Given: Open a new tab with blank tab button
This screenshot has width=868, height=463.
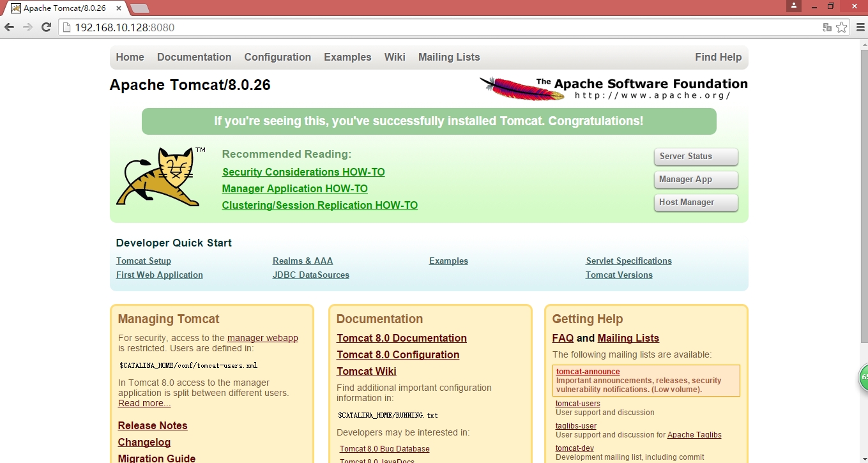Looking at the screenshot, I should click(139, 8).
